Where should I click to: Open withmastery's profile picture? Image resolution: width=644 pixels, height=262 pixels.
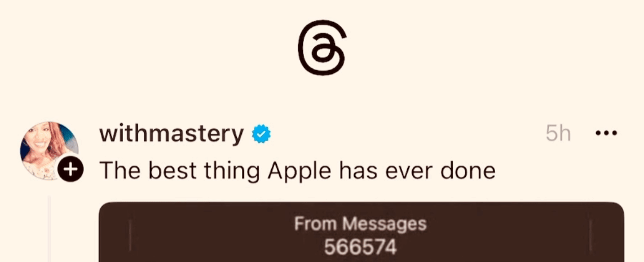coord(49,150)
